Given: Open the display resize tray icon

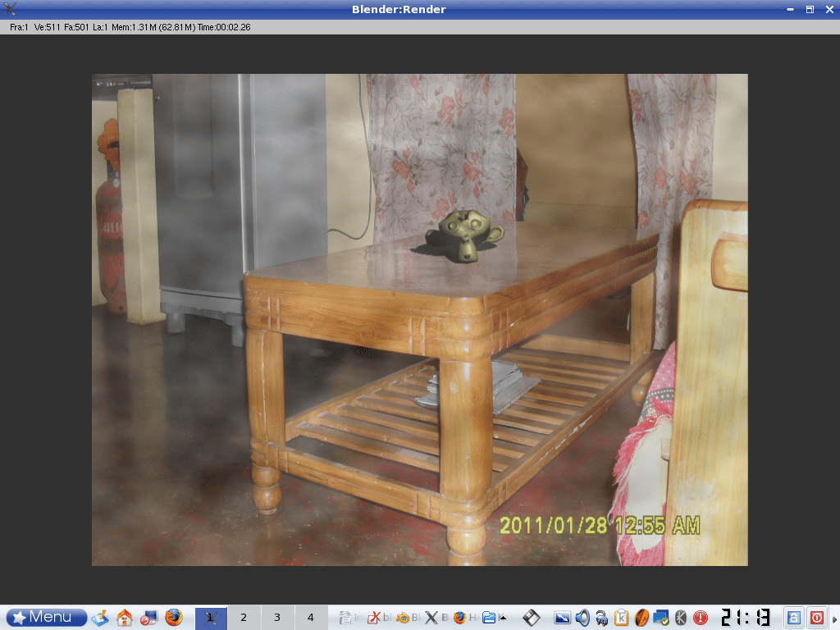Looking at the screenshot, I should pyautogui.click(x=563, y=619).
